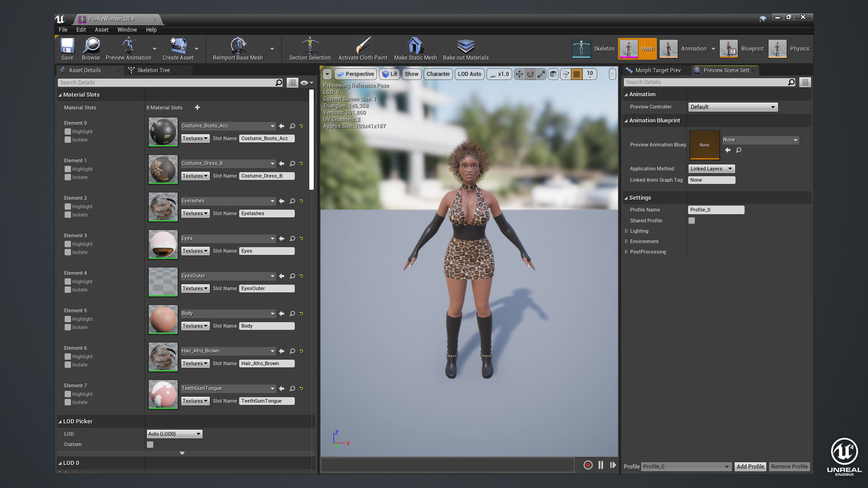The image size is (868, 488).
Task: Expand the Environment settings section
Action: point(627,241)
